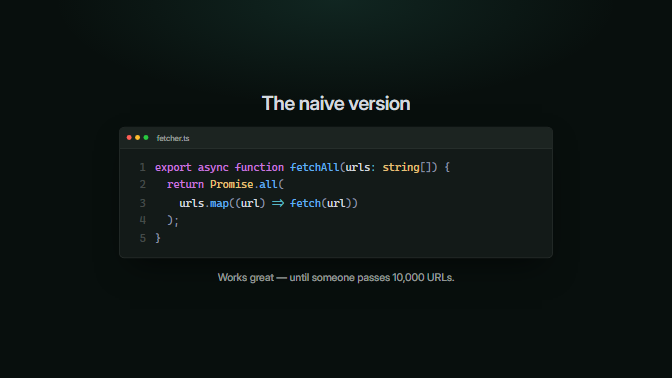Select the fetcher.ts file name label
This screenshot has height=378, width=672.
(x=173, y=138)
